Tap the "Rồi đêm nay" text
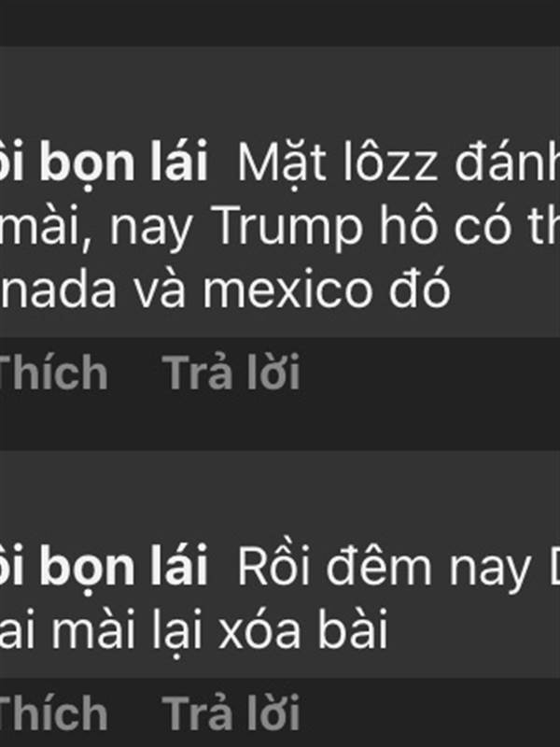The image size is (560, 747). [x=384, y=567]
